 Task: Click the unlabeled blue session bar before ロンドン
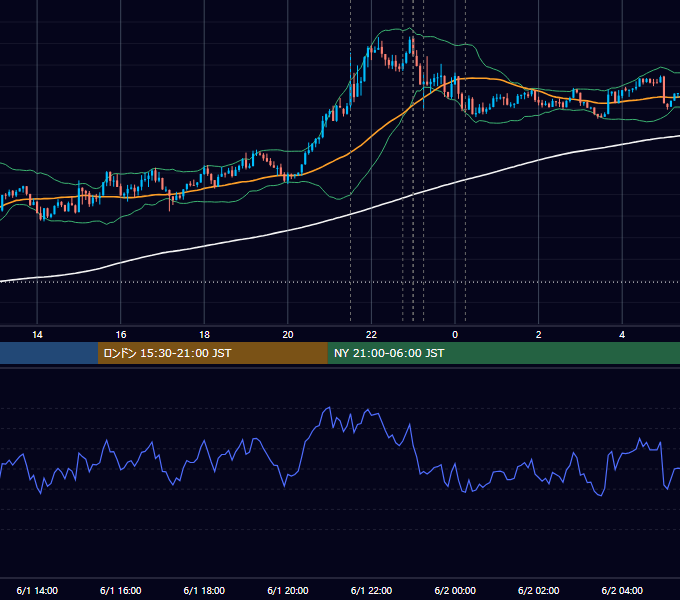coord(49,353)
